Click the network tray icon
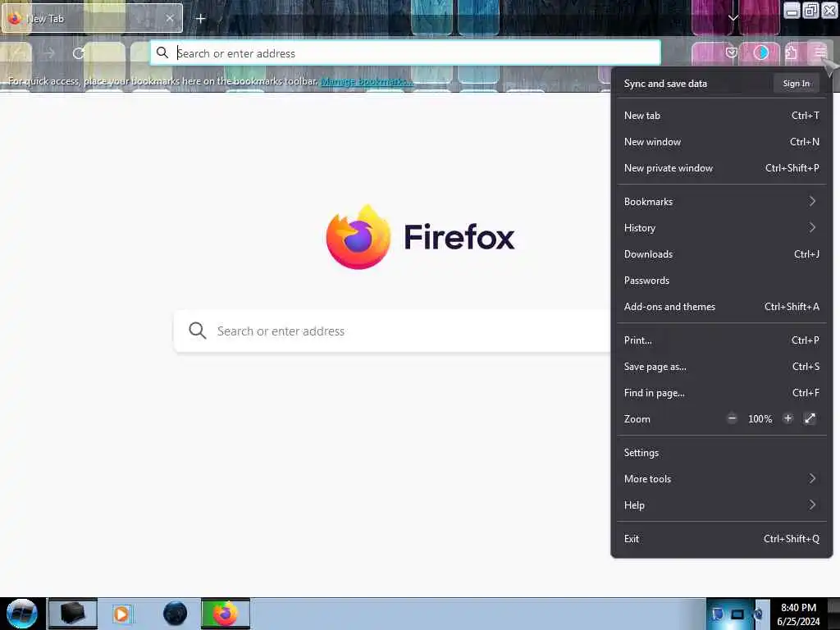The height and width of the screenshot is (630, 840). (737, 614)
